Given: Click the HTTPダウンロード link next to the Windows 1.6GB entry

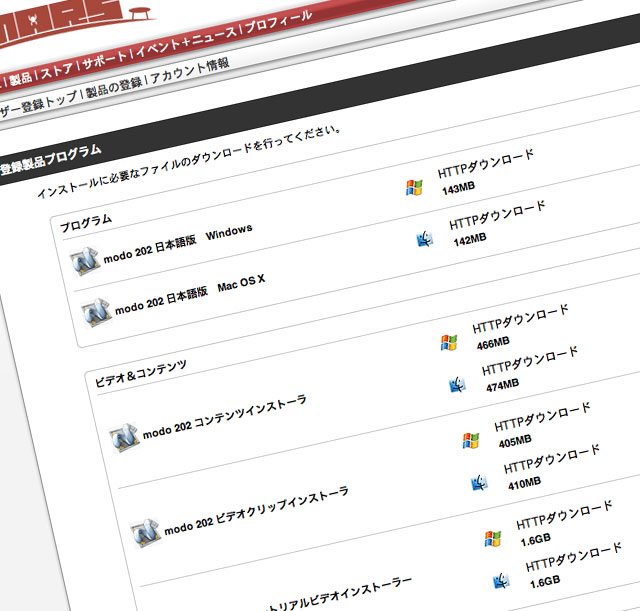Looking at the screenshot, I should pyautogui.click(x=564, y=515).
